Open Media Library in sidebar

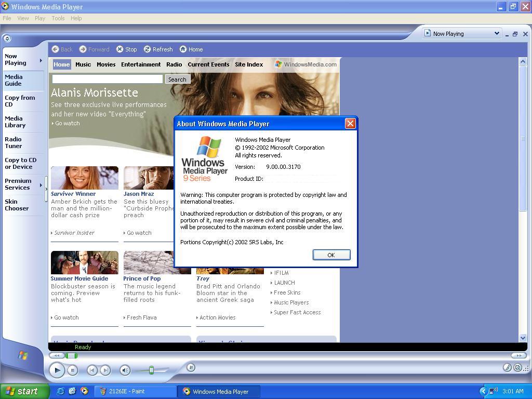tap(23, 122)
